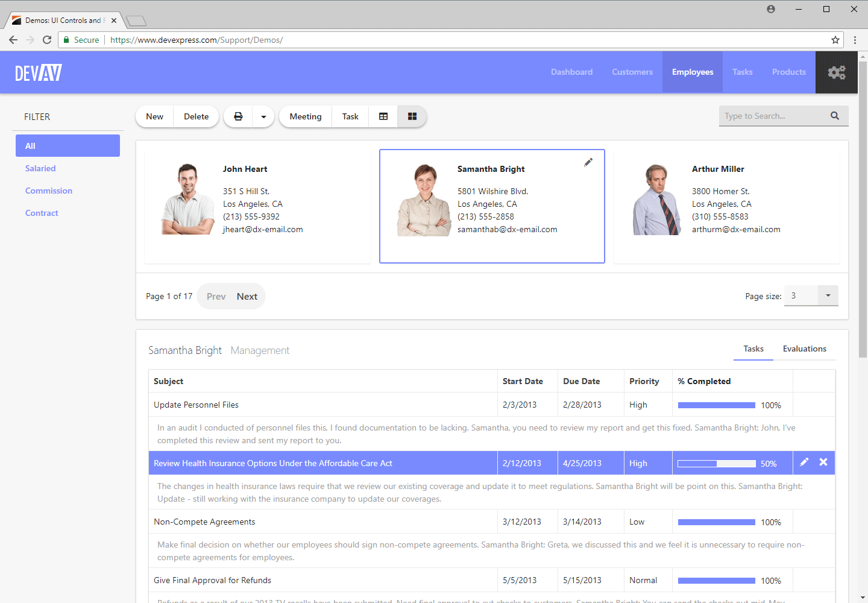Switch to table list view
Viewport: 868px width, 603px height.
pyautogui.click(x=383, y=116)
